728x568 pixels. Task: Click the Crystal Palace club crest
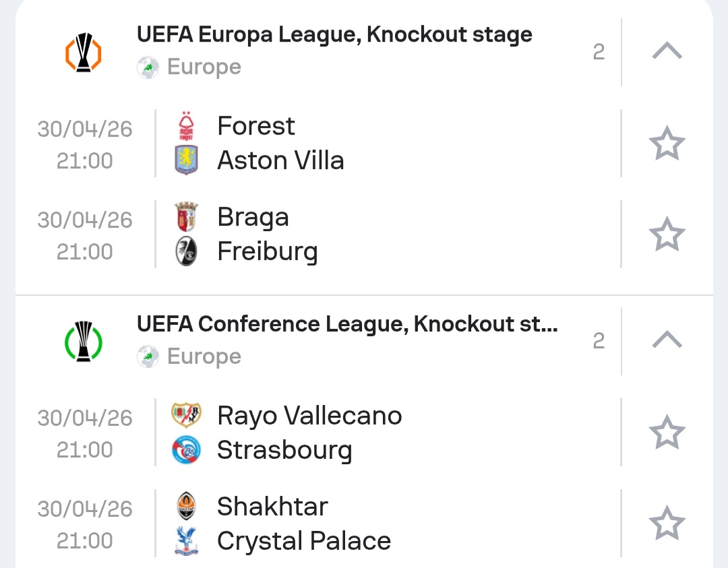pyautogui.click(x=186, y=541)
